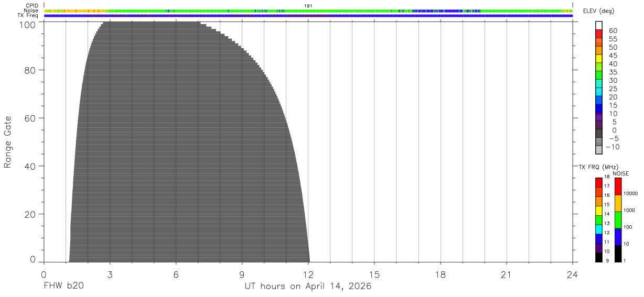Click the 'TX Freq' strip label
The image size is (644, 297).
click(28, 16)
